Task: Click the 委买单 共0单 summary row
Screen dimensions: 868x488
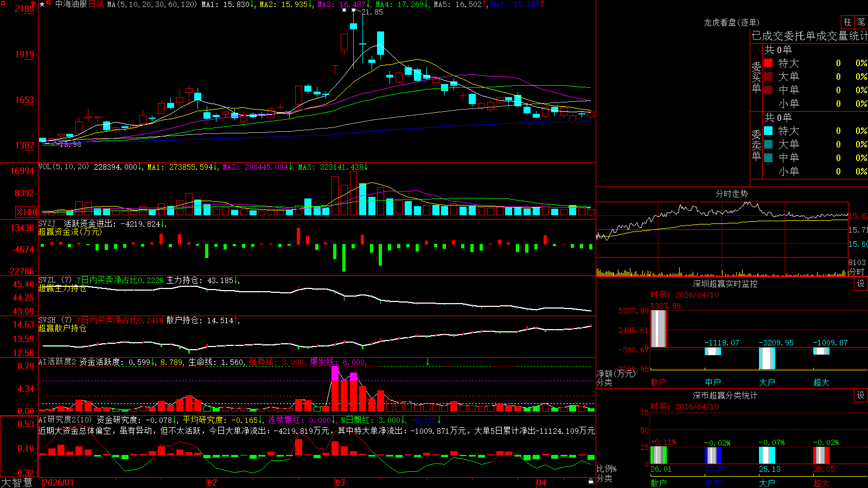Action: pos(778,49)
